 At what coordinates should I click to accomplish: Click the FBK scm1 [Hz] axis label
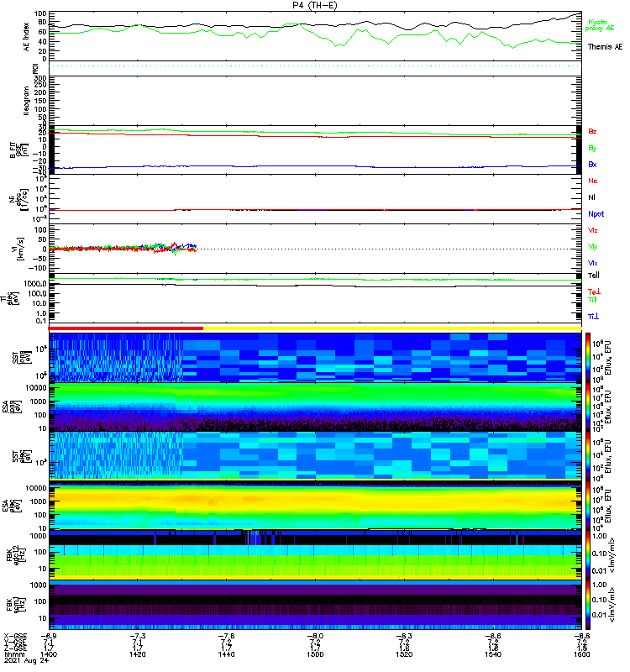[15, 605]
